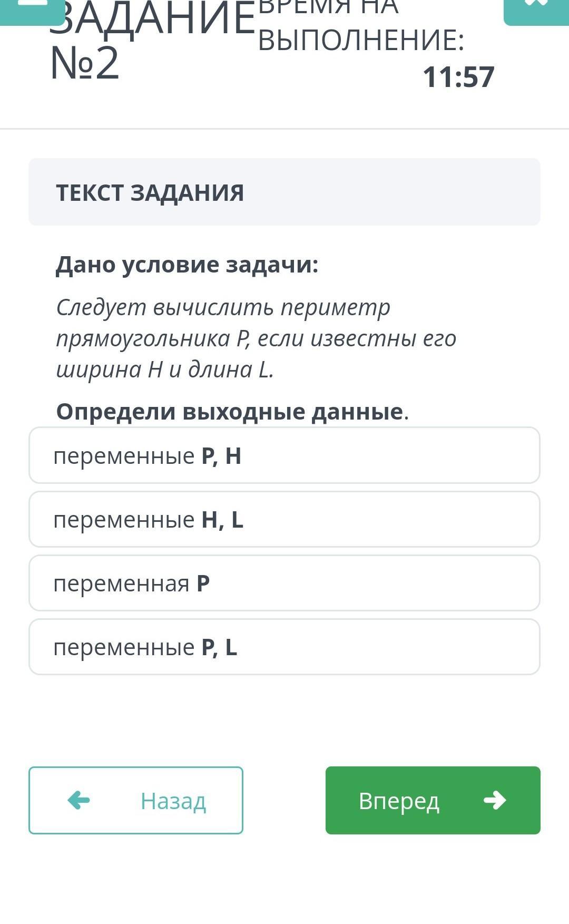This screenshot has height=924, width=569.
Task: Click the word "периметр" in the problem
Action: pos(335,307)
